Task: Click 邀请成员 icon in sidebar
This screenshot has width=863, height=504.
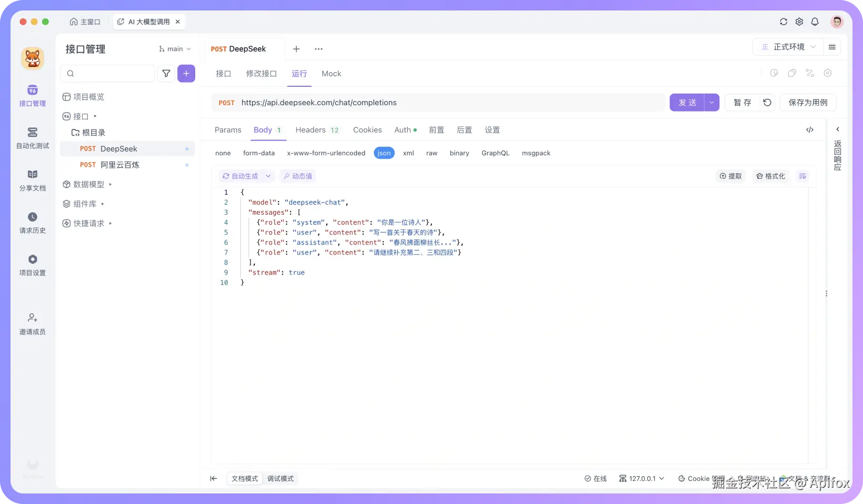Action: (33, 318)
